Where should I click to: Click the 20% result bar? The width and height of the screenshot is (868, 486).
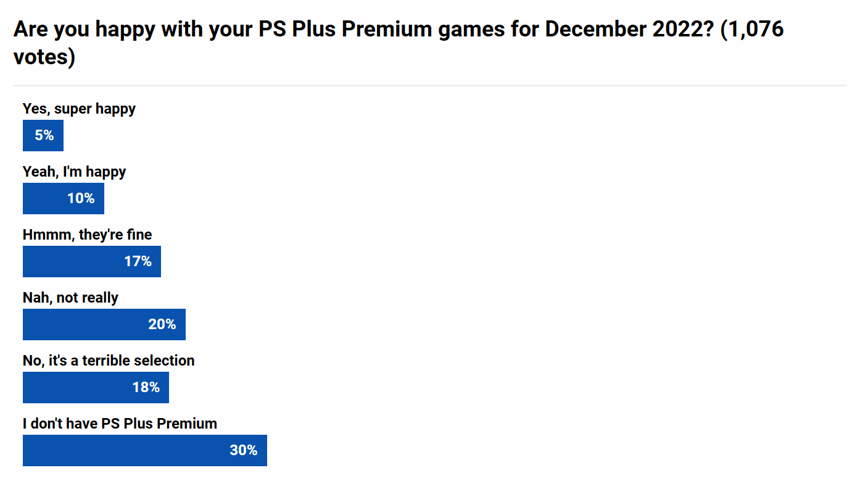click(x=104, y=324)
